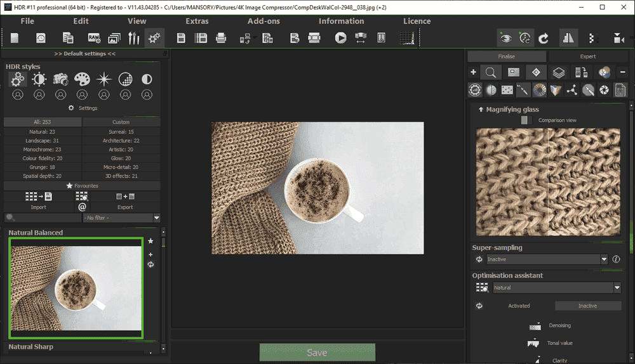Click the print icon in toolbar
The height and width of the screenshot is (364, 635).
tap(221, 38)
